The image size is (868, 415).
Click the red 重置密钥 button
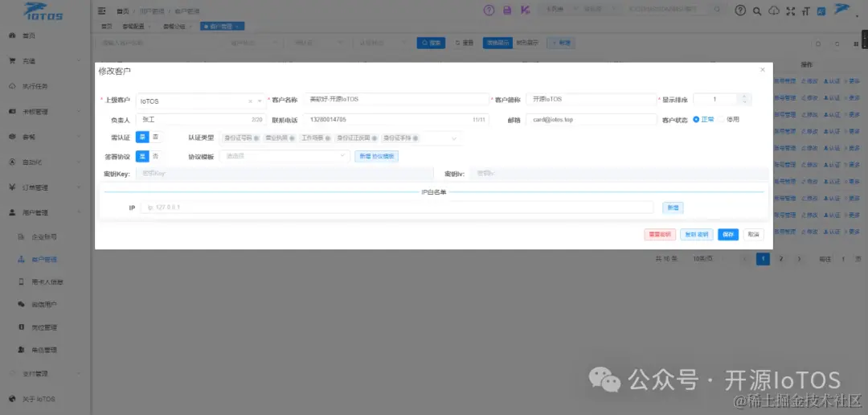pos(660,234)
